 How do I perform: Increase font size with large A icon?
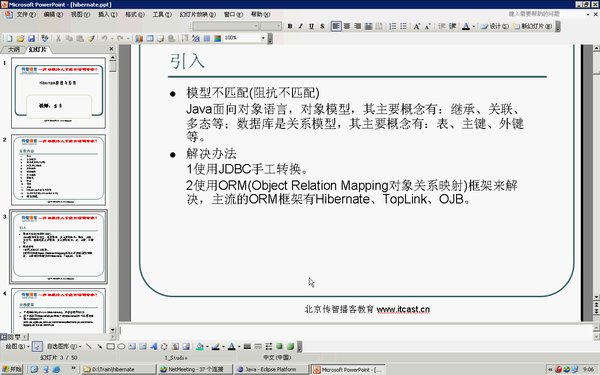[417, 26]
